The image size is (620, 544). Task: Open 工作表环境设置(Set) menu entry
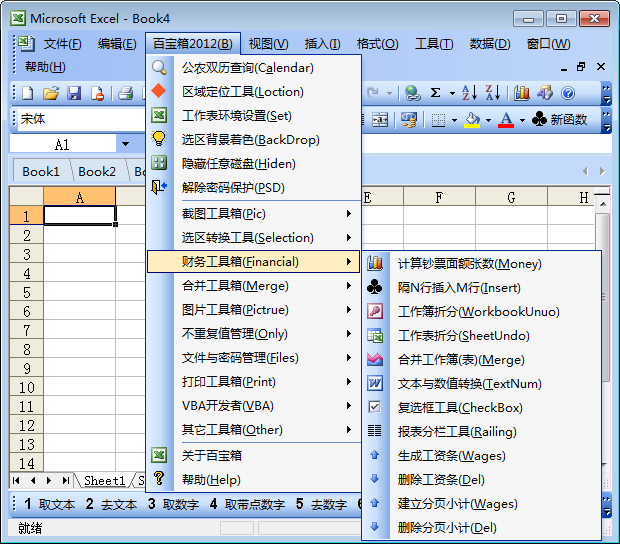coord(253,116)
